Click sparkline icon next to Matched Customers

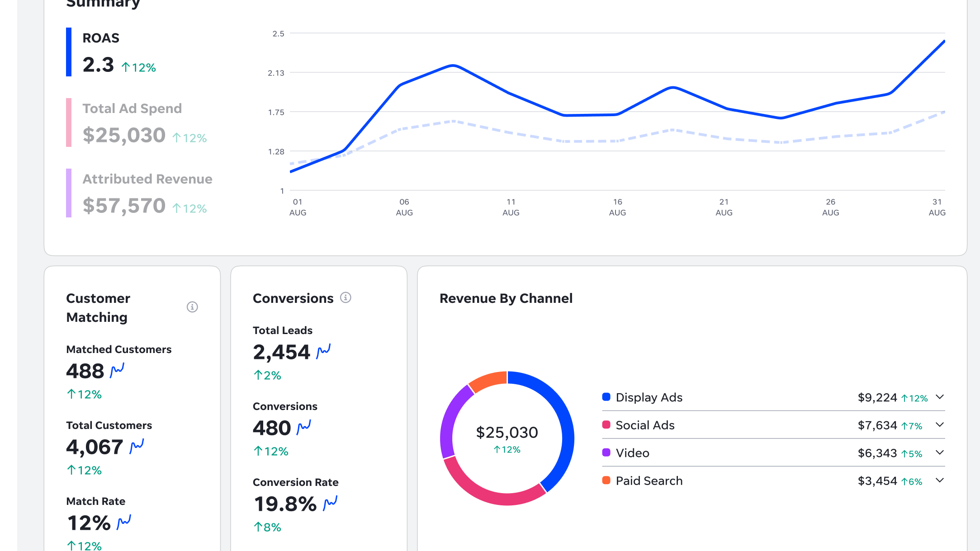pos(117,371)
